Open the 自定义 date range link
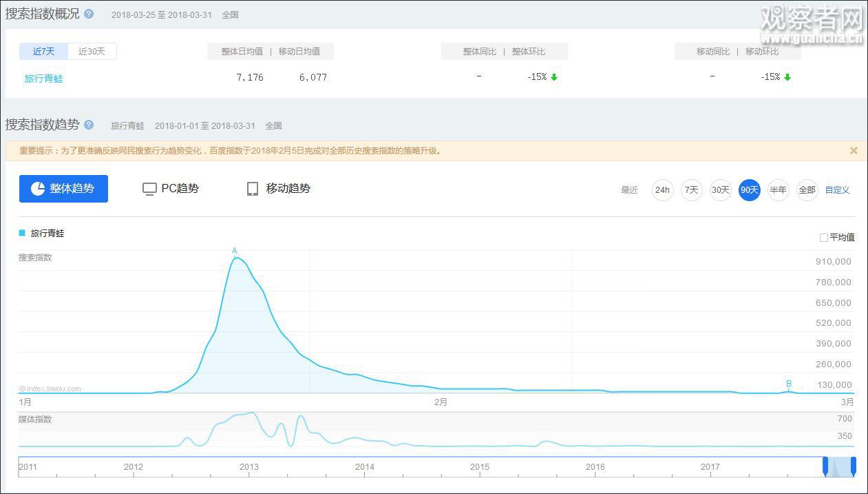868x494 pixels. tap(838, 190)
